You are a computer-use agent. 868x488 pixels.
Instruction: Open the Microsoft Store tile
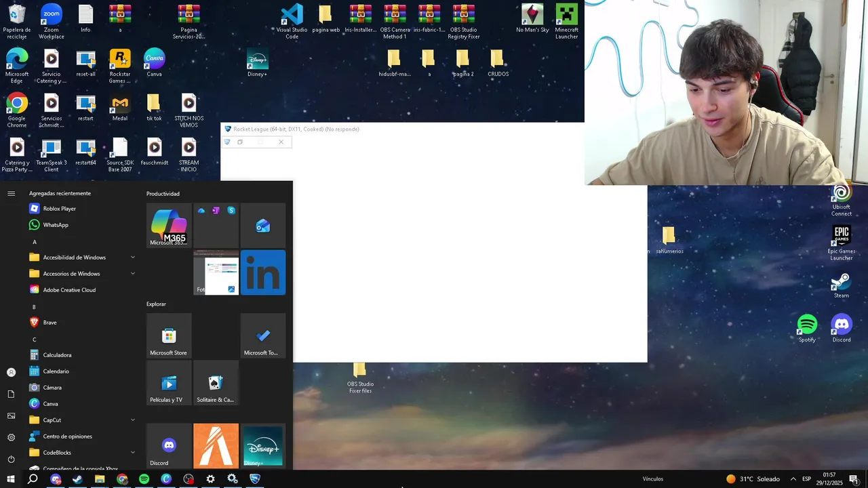pos(169,335)
